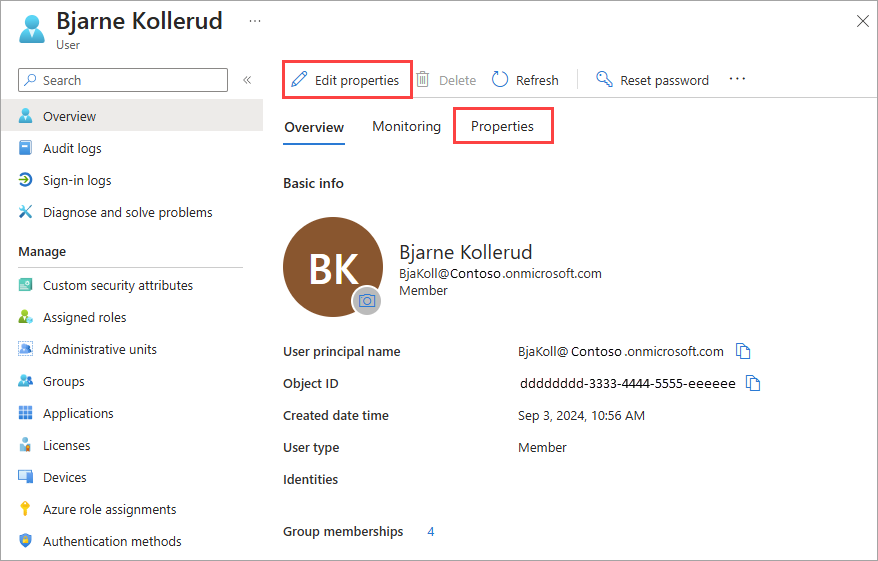Click the Delete trash can icon
Screen dimensions: 878x561
tap(423, 80)
